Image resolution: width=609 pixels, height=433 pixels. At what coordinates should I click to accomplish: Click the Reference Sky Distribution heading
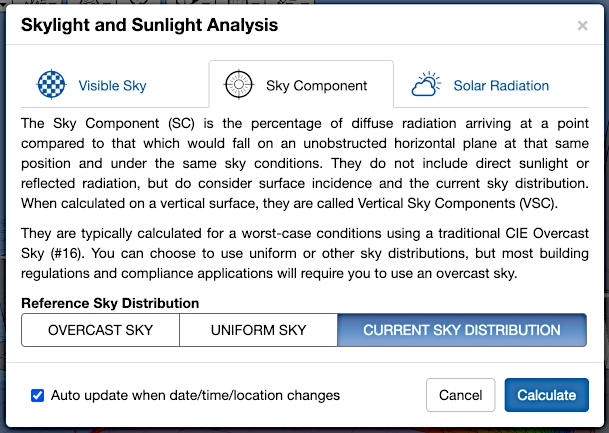coord(110,303)
